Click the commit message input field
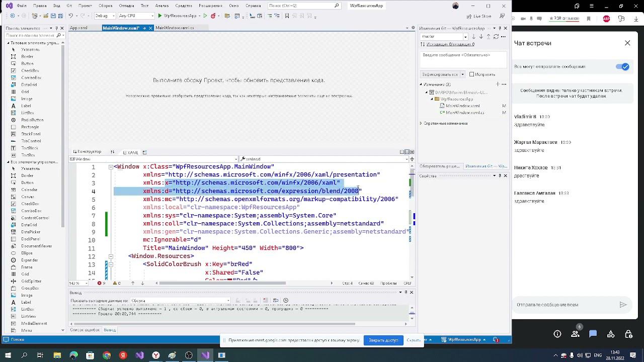The width and height of the screenshot is (644, 362). (463, 59)
